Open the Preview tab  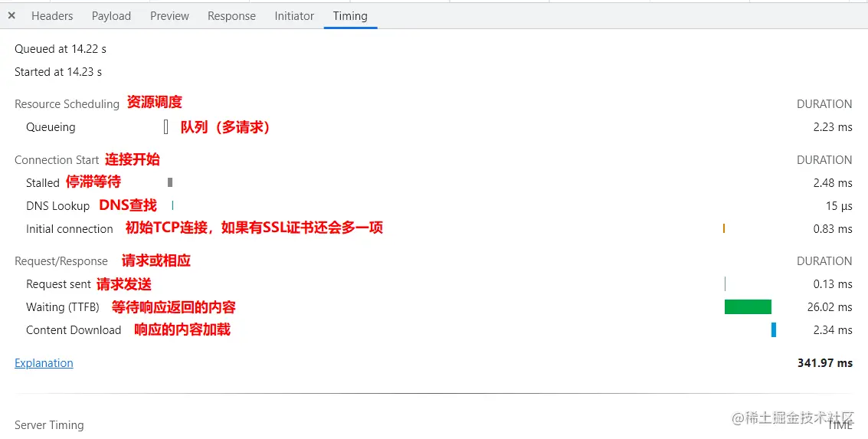coord(169,16)
